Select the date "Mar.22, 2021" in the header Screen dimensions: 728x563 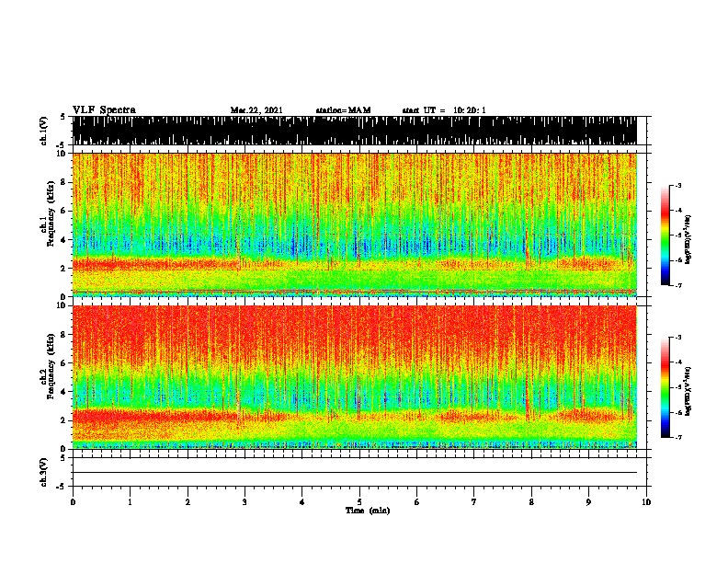256,110
